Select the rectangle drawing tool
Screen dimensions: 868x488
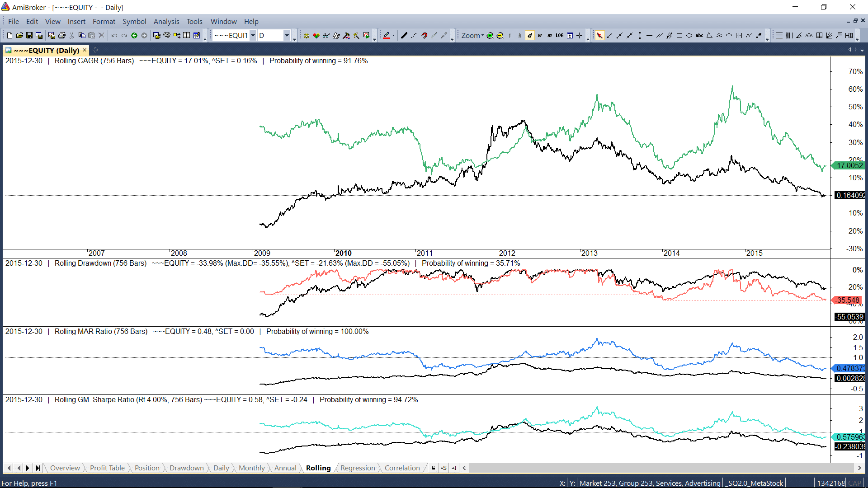click(x=679, y=36)
